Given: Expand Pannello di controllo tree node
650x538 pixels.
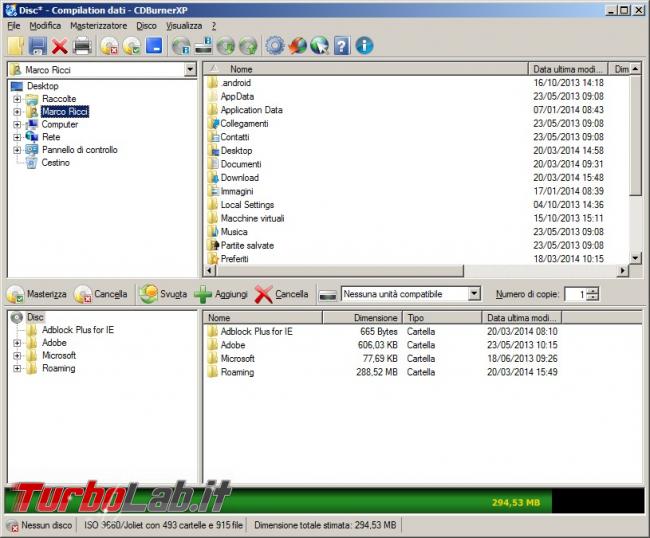Looking at the screenshot, I should [x=17, y=150].
